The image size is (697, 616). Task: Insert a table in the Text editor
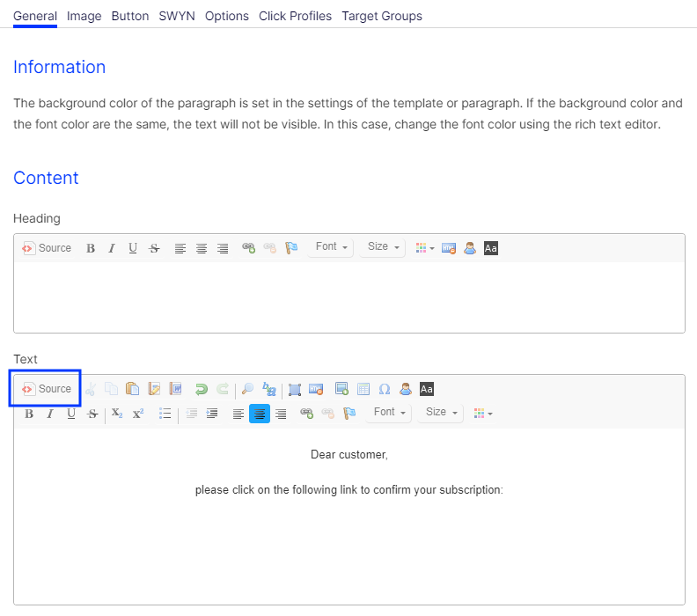click(x=363, y=389)
